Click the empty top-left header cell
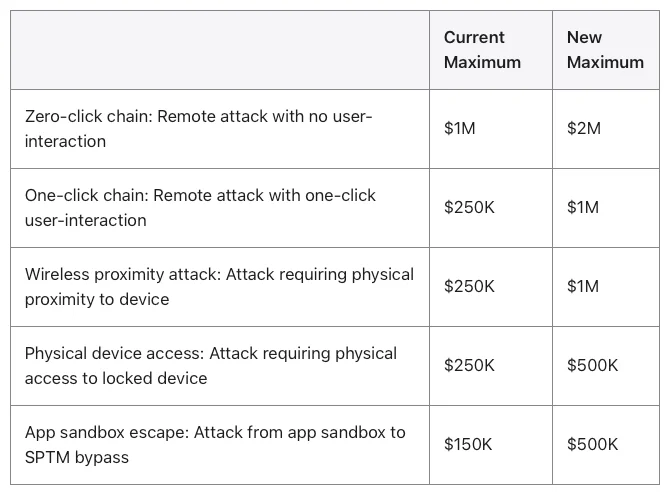This screenshot has height=496, width=670. (x=220, y=50)
